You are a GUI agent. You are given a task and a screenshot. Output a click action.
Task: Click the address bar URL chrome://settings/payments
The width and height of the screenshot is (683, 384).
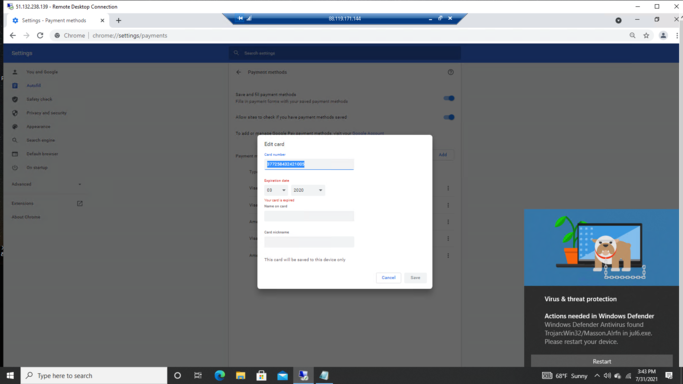(x=130, y=36)
